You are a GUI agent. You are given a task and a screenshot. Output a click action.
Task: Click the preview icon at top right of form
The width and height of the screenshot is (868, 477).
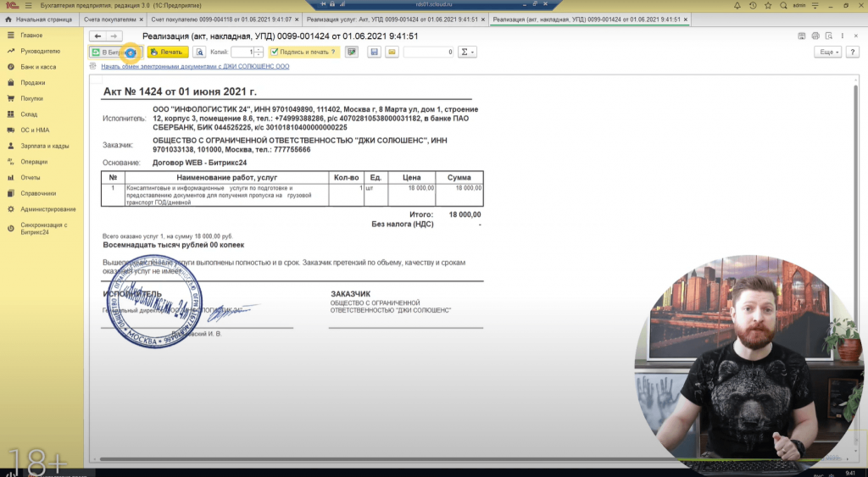pos(829,36)
